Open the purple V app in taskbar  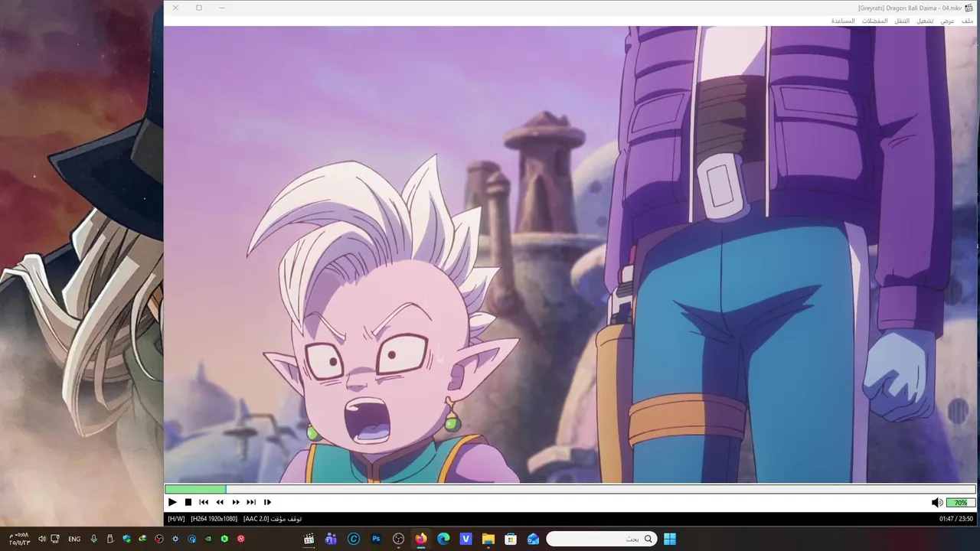(x=465, y=539)
